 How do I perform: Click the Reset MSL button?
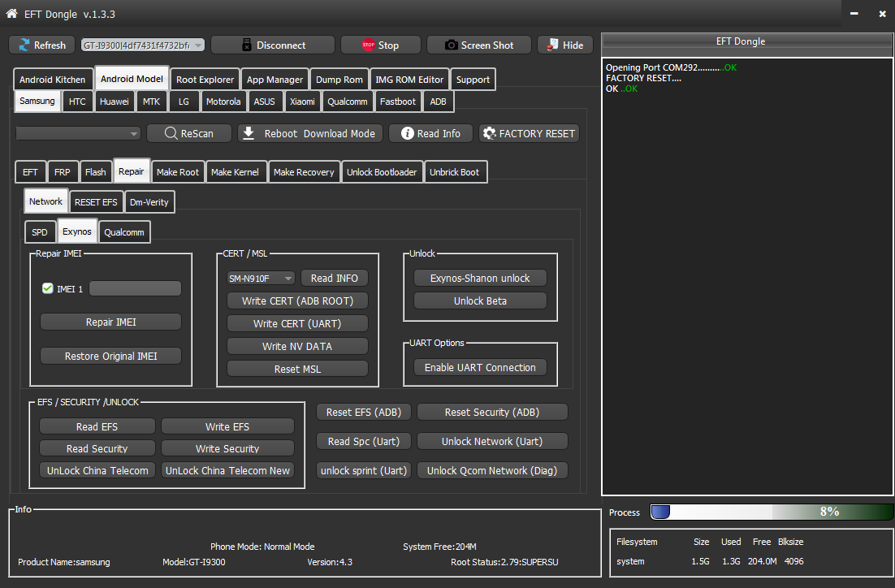coord(297,370)
